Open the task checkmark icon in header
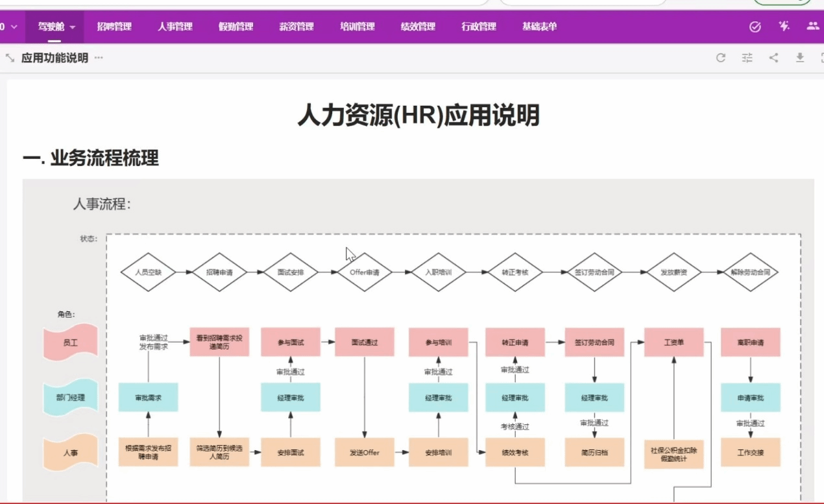Screen dimensions: 824x504 tap(755, 27)
